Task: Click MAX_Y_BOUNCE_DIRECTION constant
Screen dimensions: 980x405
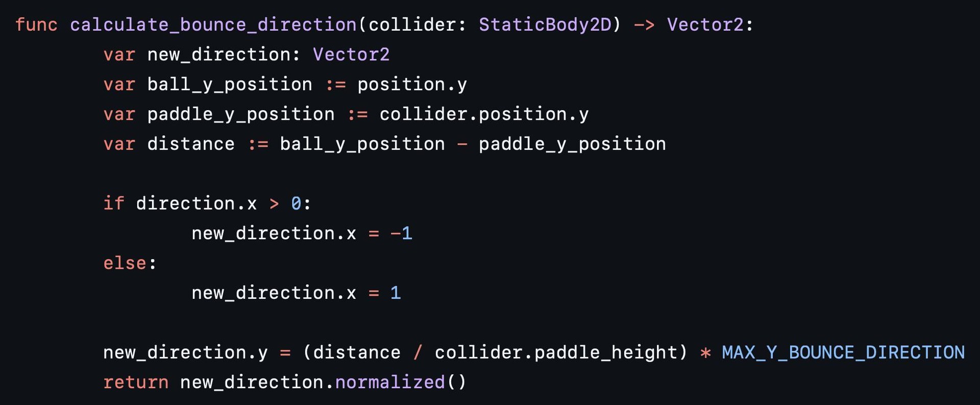Action: coord(843,352)
